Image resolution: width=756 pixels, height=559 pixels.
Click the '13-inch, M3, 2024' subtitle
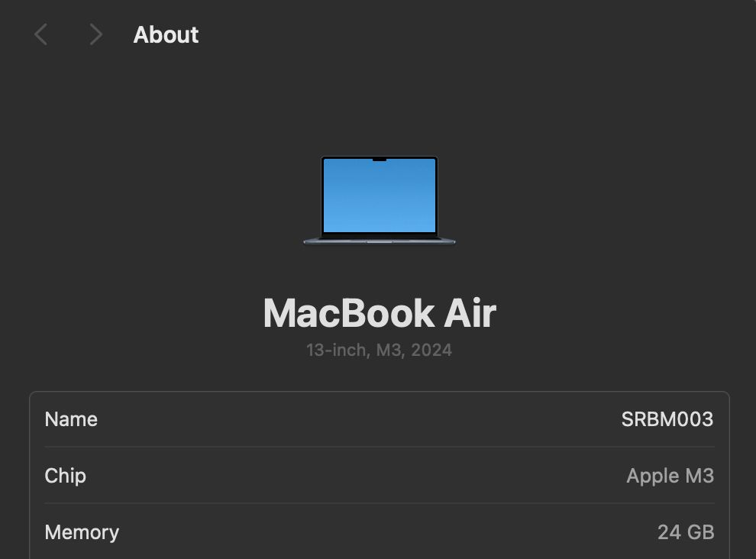(x=379, y=351)
